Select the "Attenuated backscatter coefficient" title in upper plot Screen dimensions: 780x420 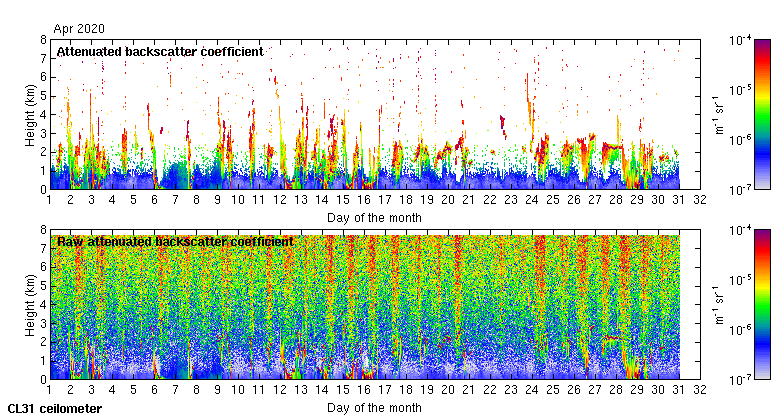(160, 52)
